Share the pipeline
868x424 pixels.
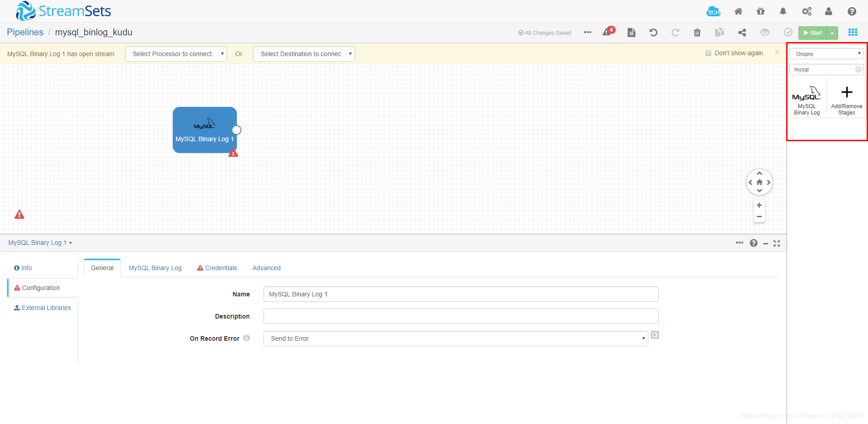[x=742, y=33]
